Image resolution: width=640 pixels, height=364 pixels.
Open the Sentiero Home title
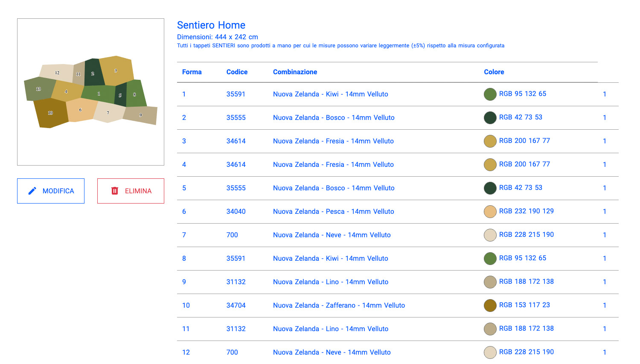coord(211,25)
